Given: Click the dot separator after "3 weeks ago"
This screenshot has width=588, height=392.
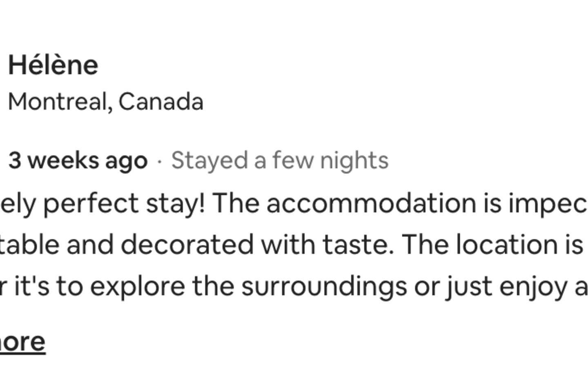Looking at the screenshot, I should (x=159, y=162).
